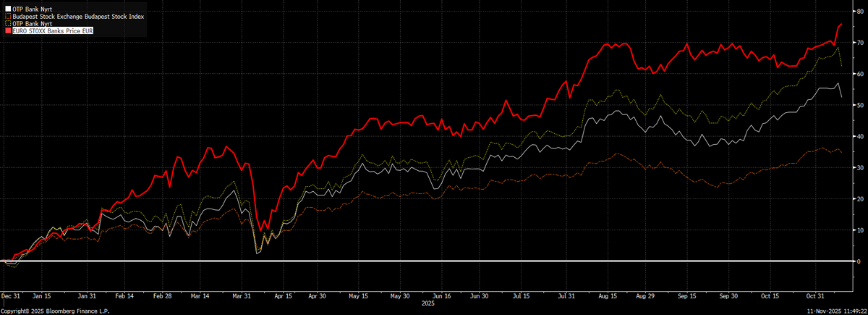The image size is (868, 315).
Task: Click the white OTP Bank Nyrt legend swatch
Action: point(7,9)
